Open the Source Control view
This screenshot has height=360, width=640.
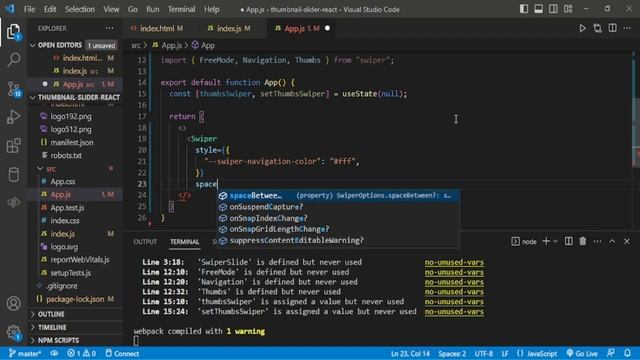pos(13,89)
